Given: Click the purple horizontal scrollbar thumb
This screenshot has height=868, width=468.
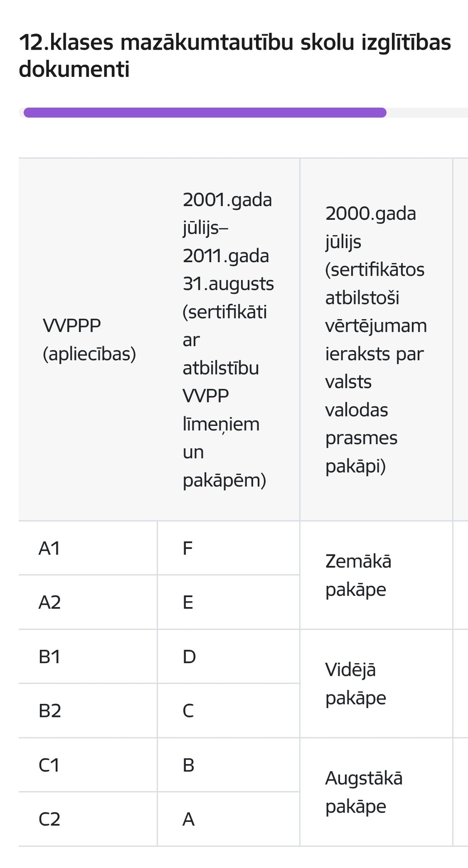Looking at the screenshot, I should coord(205,113).
